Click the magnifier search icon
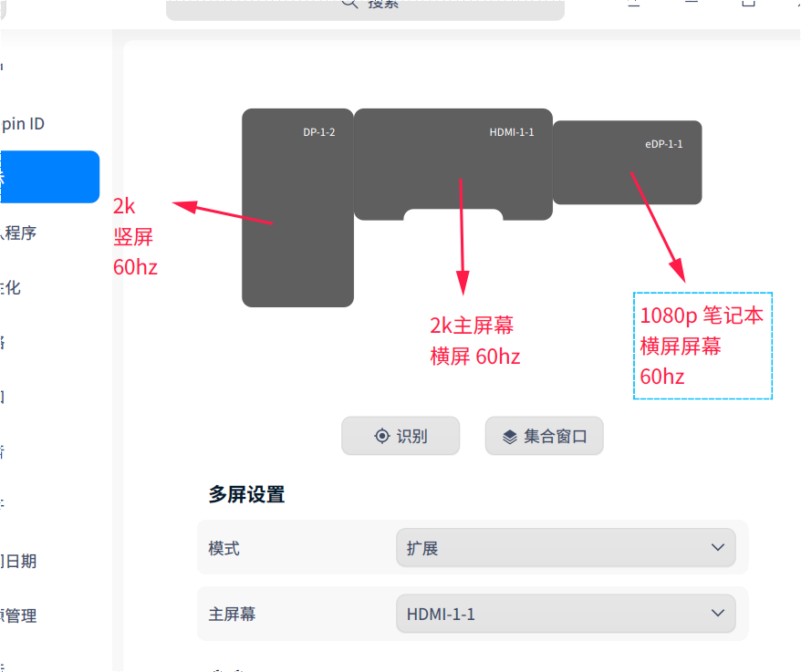 click(350, 3)
